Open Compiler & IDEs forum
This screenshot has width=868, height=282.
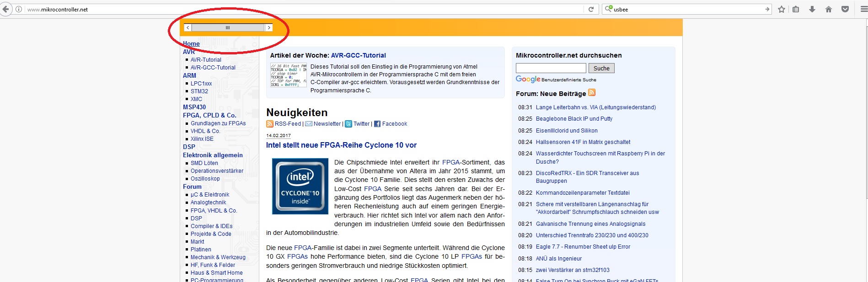(211, 226)
